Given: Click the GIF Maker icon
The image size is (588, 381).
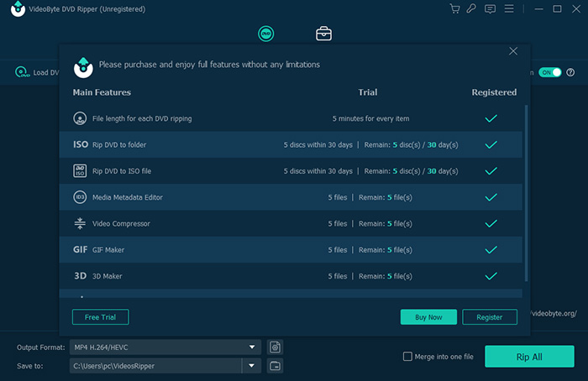Looking at the screenshot, I should (81, 249).
